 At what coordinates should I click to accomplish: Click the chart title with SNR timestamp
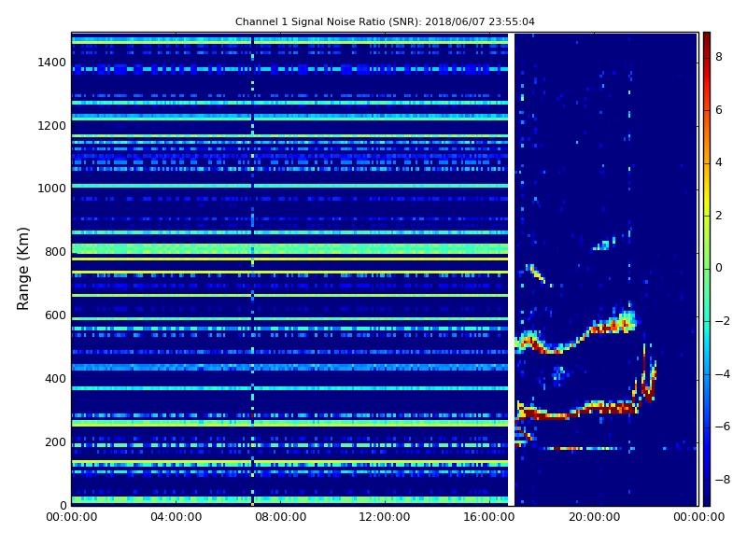click(385, 21)
